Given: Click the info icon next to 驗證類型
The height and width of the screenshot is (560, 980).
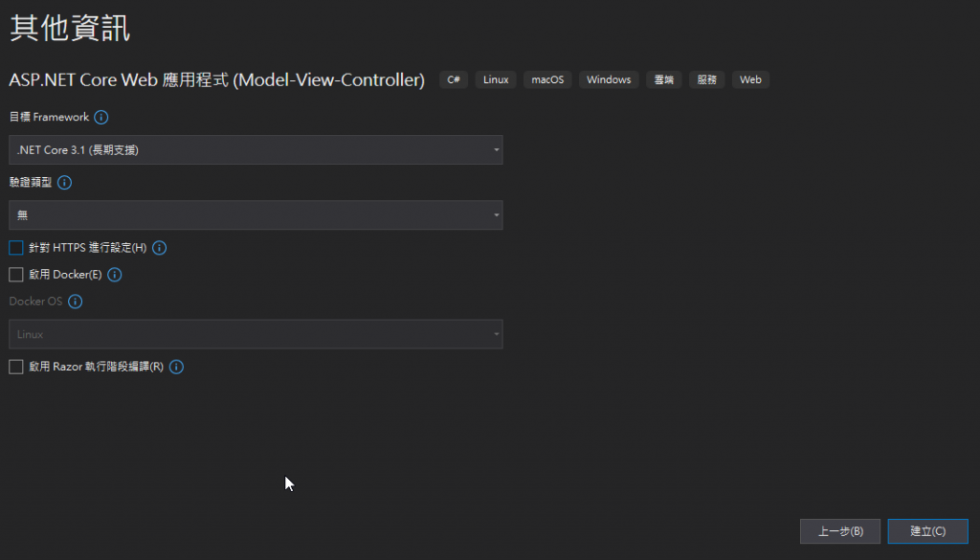Looking at the screenshot, I should (x=65, y=182).
